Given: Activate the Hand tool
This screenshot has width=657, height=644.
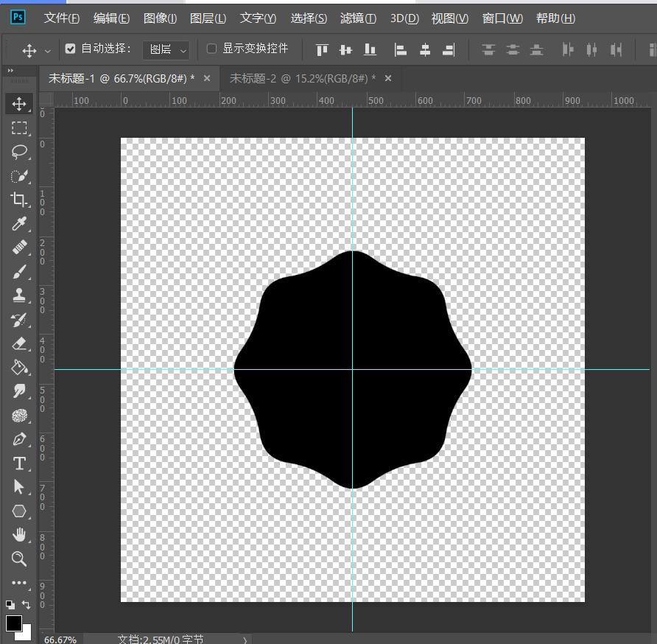Looking at the screenshot, I should tap(19, 535).
